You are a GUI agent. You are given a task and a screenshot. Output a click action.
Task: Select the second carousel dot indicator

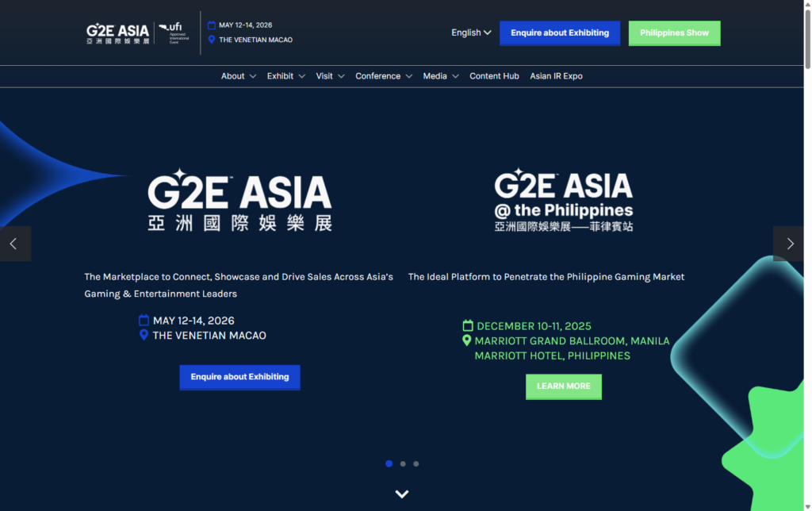click(x=402, y=463)
